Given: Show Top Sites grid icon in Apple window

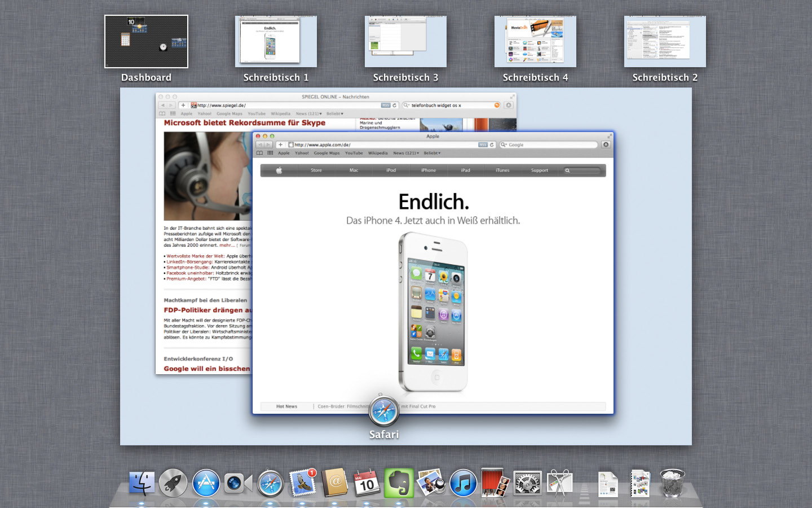Looking at the screenshot, I should tap(270, 153).
